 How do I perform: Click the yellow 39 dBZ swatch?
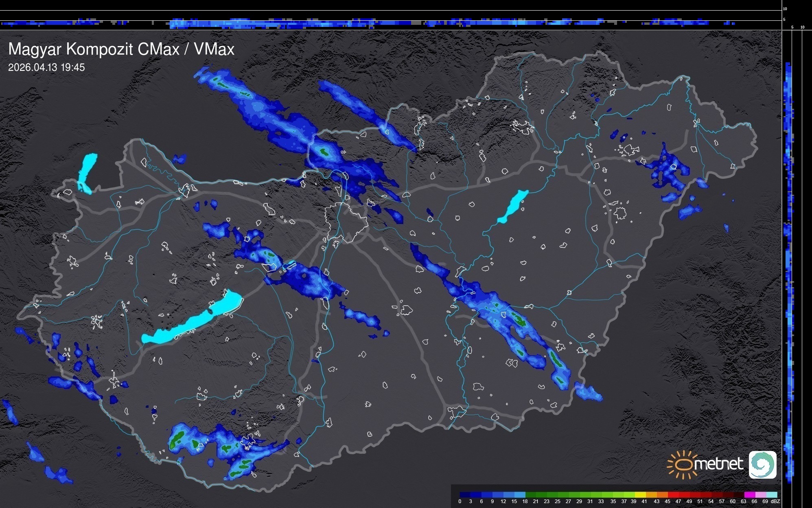[x=639, y=495]
